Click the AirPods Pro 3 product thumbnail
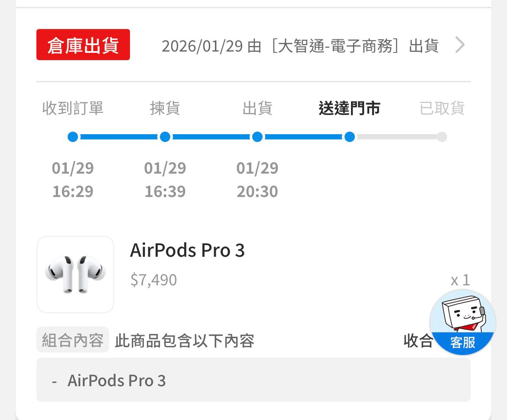The width and height of the screenshot is (507, 420). point(75,275)
